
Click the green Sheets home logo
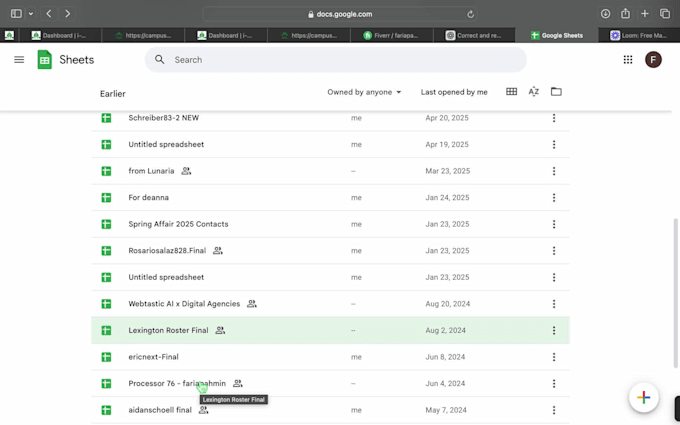tap(45, 59)
